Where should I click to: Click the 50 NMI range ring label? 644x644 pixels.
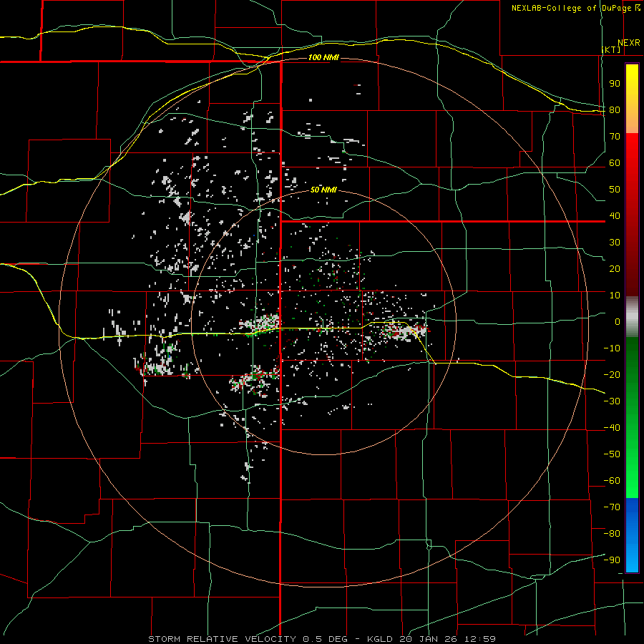coord(323,190)
